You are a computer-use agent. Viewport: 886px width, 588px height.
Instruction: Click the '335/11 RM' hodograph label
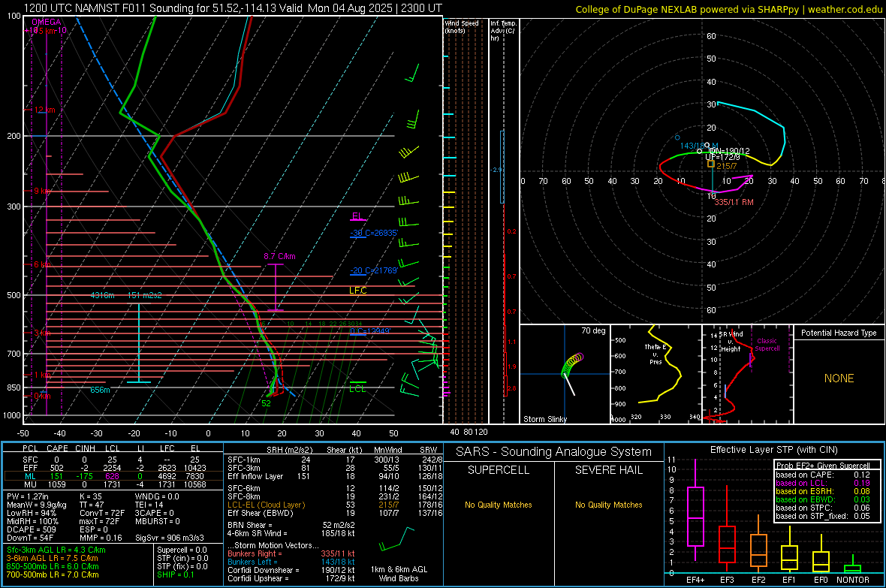(x=734, y=202)
